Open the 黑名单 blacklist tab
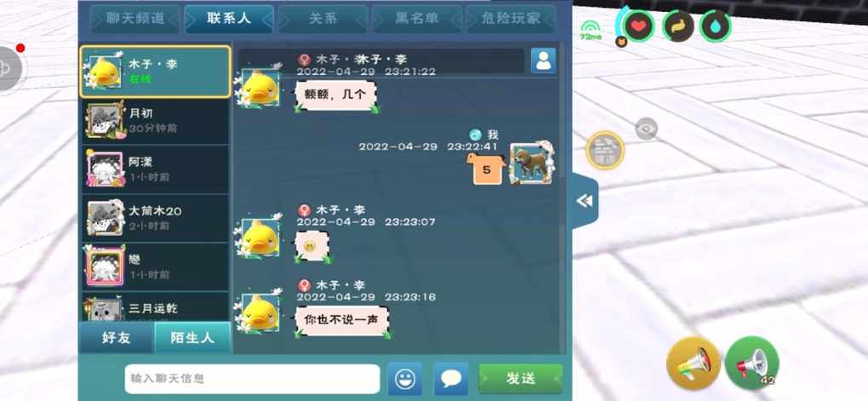This screenshot has height=401, width=868. 417,18
